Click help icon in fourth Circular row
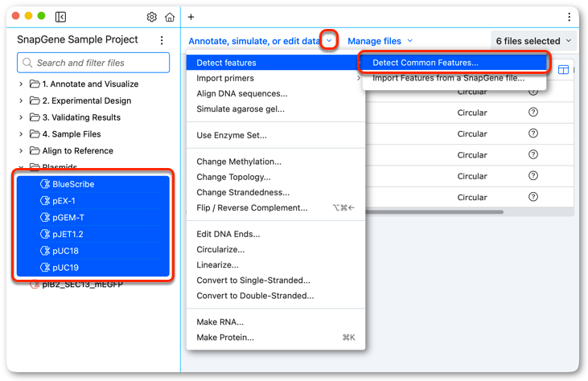Image resolution: width=588 pixels, height=381 pixels. pos(532,154)
